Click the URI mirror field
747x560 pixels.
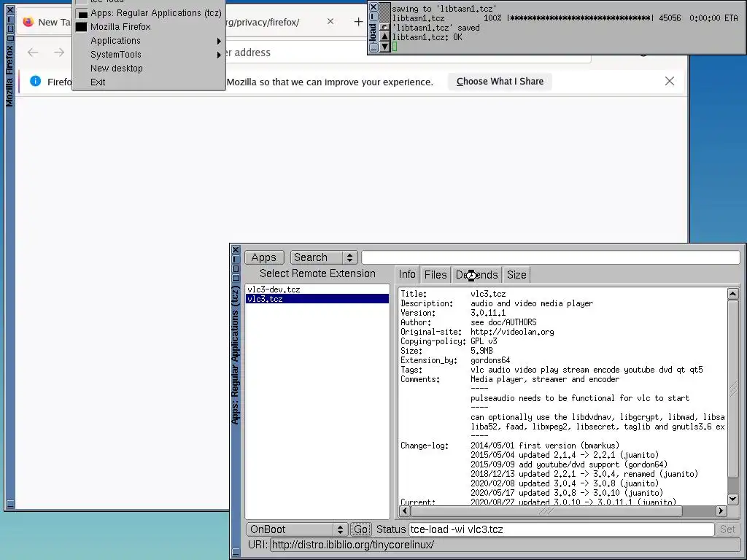click(505, 545)
